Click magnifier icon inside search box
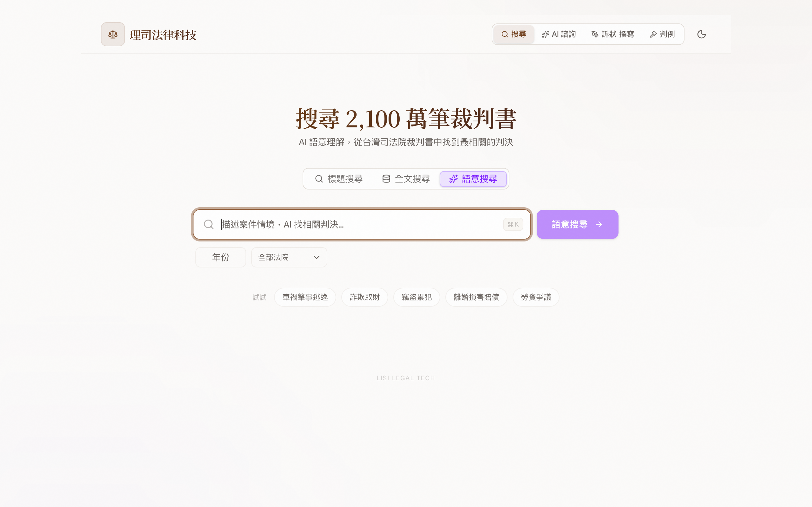The width and height of the screenshot is (812, 507). (x=209, y=224)
